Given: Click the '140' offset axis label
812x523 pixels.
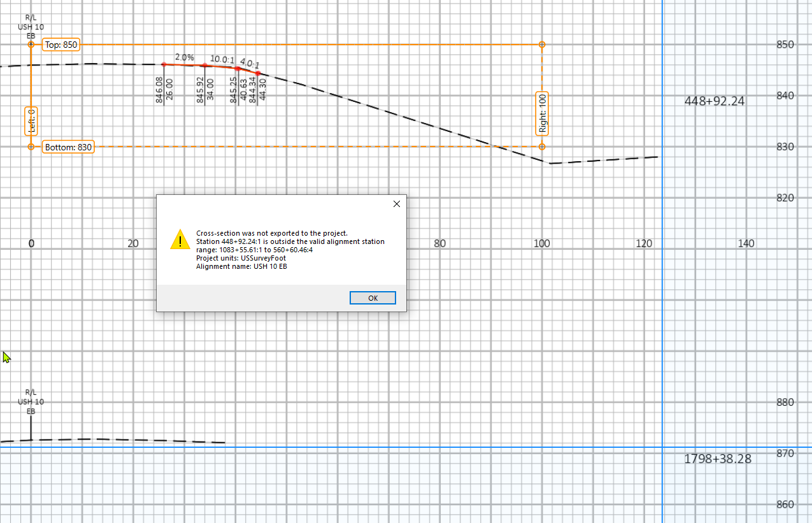Looking at the screenshot, I should tap(746, 243).
